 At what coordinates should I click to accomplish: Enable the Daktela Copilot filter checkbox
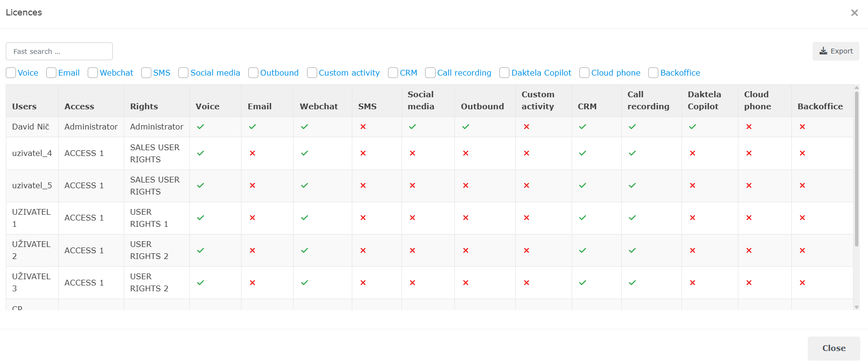pyautogui.click(x=505, y=73)
